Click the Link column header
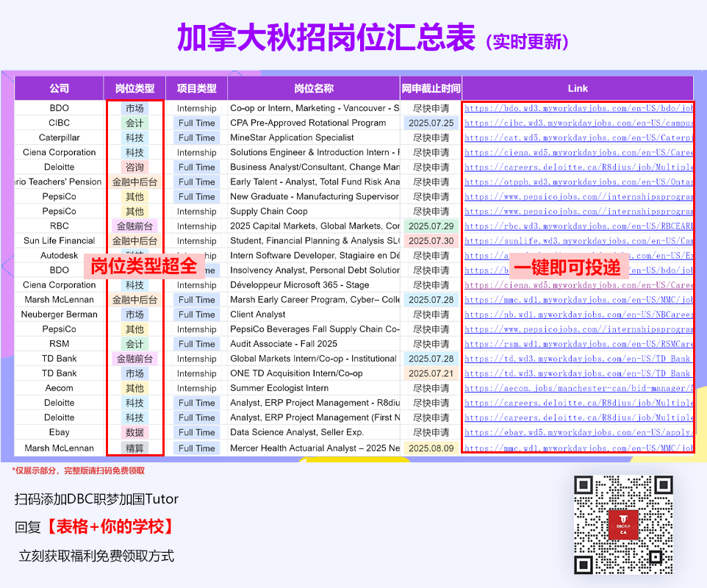The image size is (707, 588). (x=578, y=88)
